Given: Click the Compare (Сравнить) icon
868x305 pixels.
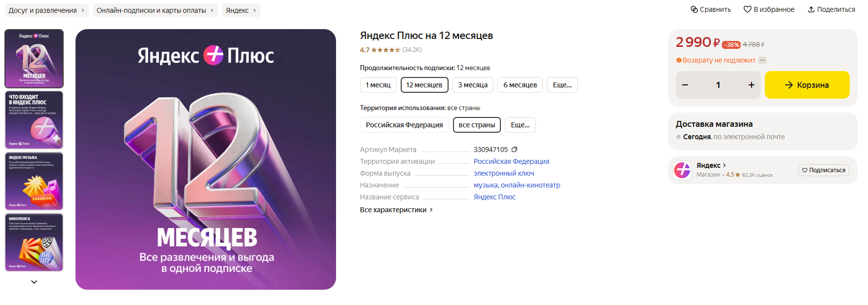Looking at the screenshot, I should tap(694, 9).
